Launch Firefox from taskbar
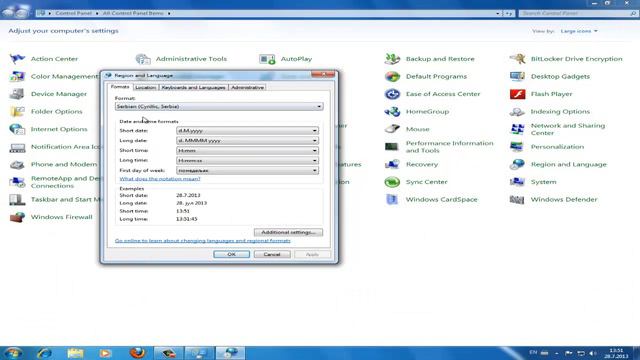Screen dimensions: 640x360 click(137, 353)
